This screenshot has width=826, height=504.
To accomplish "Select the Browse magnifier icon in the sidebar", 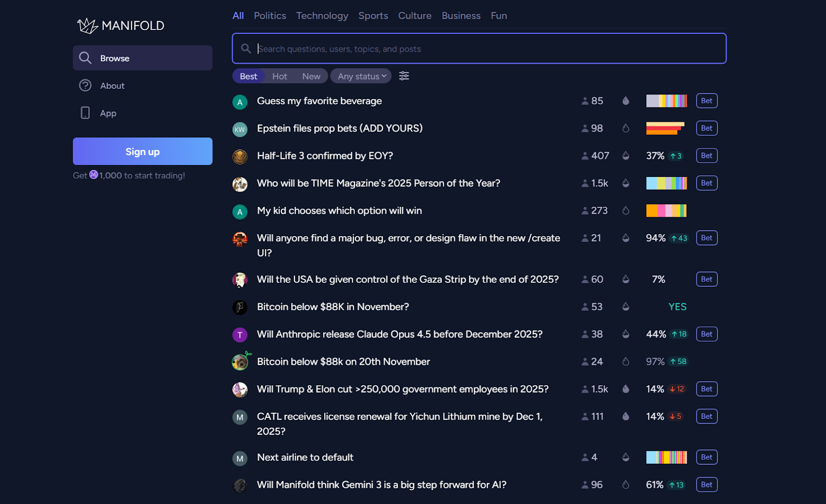I will (x=85, y=58).
